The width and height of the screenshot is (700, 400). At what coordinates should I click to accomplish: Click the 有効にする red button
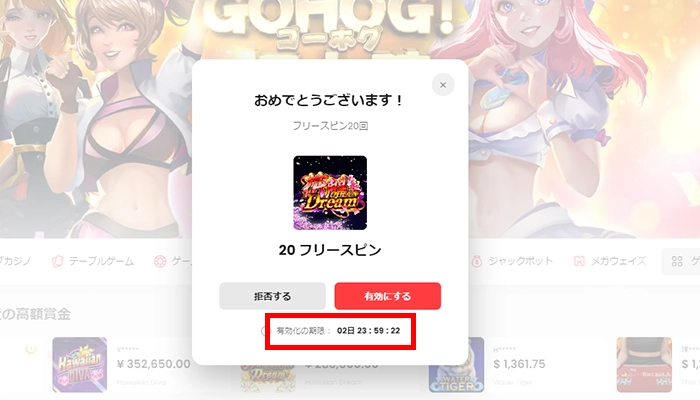click(x=388, y=296)
